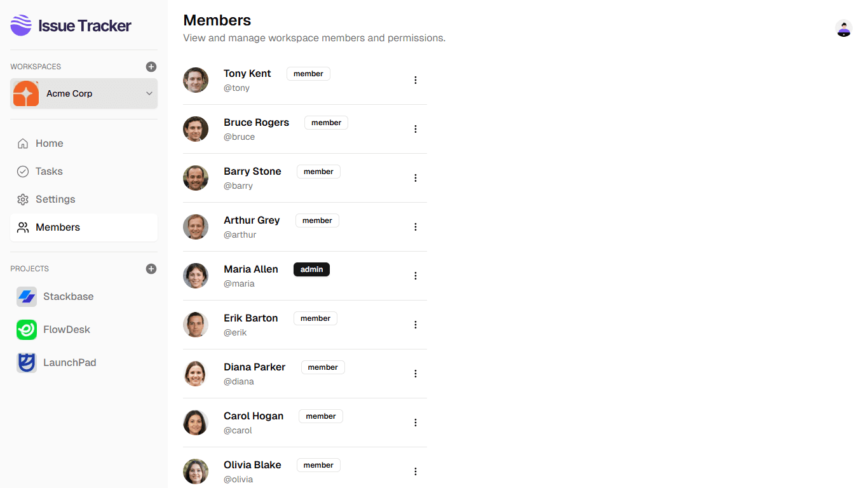The image size is (868, 488).
Task: Click the Members people icon
Action: 23,227
